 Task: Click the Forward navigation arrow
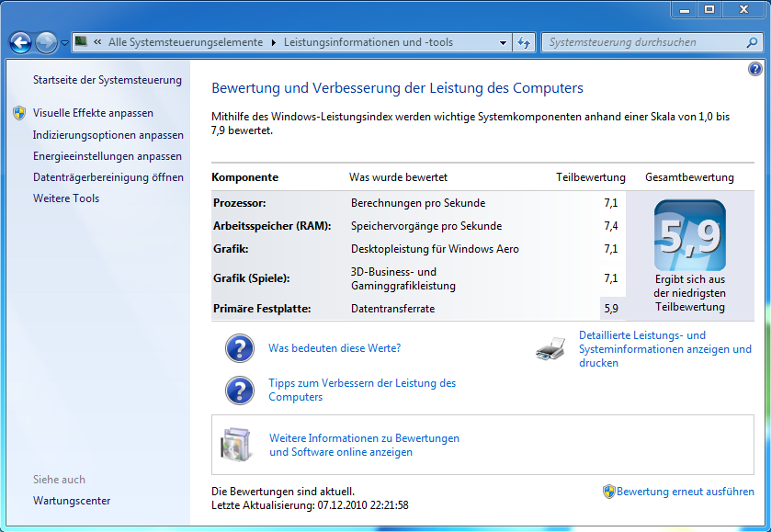(47, 43)
